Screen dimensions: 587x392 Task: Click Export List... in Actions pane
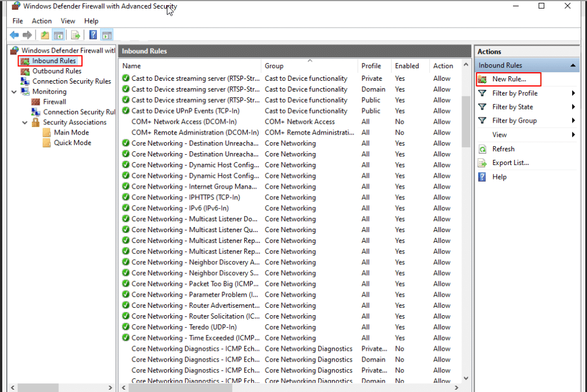pyautogui.click(x=510, y=163)
